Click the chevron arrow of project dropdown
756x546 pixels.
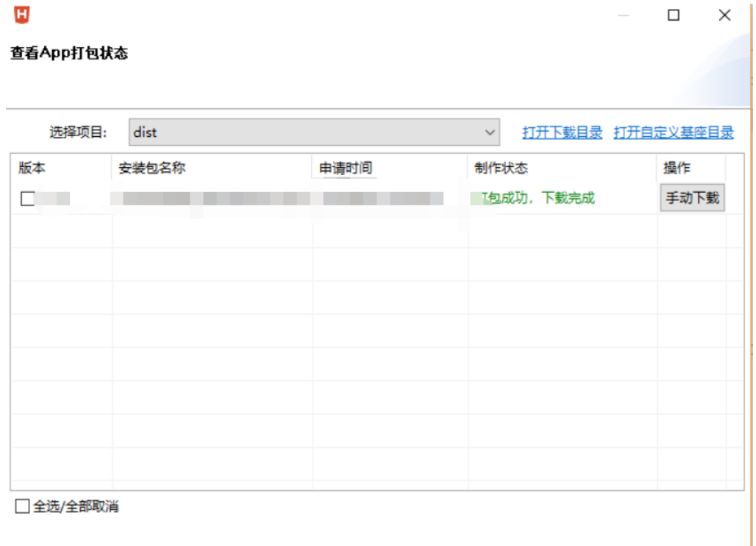tap(490, 132)
